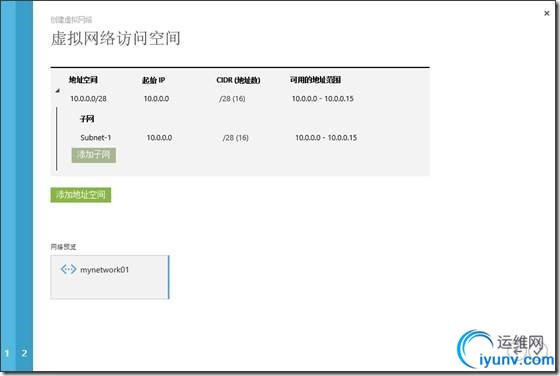
Task: Click the Subnet-1 name field
Action: click(96, 138)
